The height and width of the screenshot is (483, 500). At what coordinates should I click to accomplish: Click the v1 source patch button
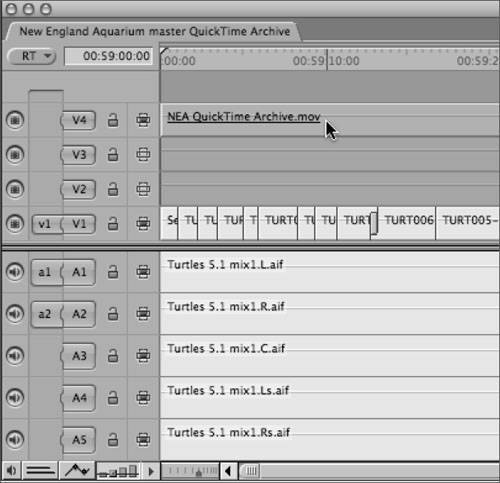(x=45, y=224)
